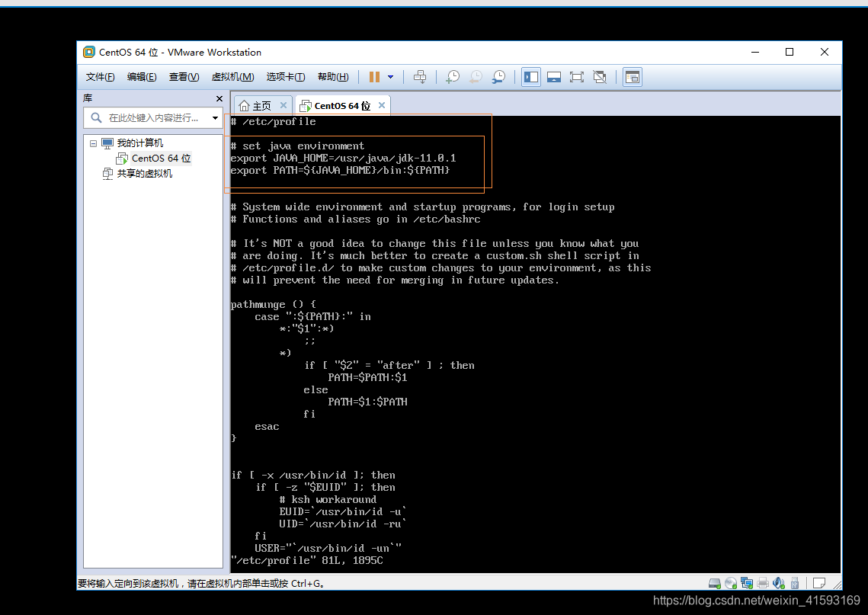Minimize the VMware Workstation window
This screenshot has height=615, width=868.
[x=755, y=52]
